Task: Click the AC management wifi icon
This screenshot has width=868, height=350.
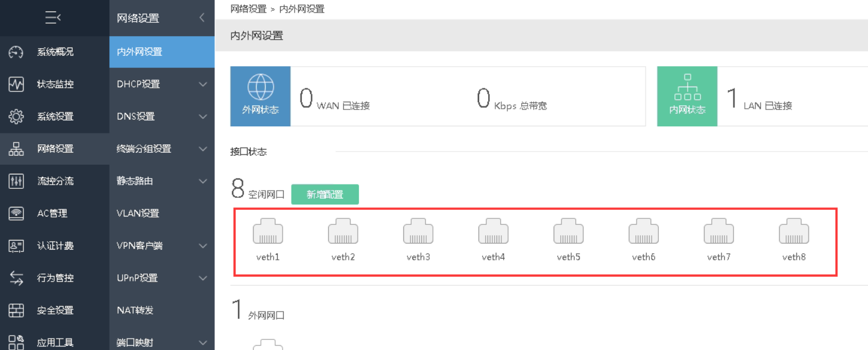Action: click(16, 213)
